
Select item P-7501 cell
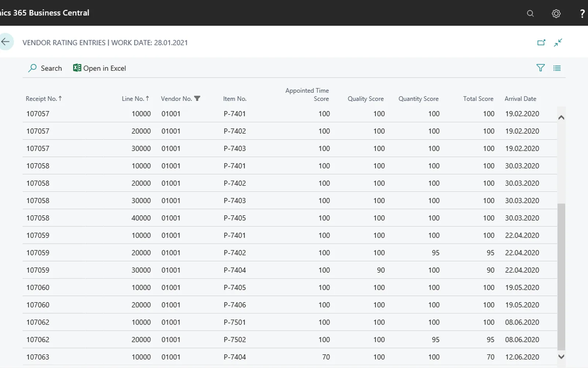click(x=234, y=322)
